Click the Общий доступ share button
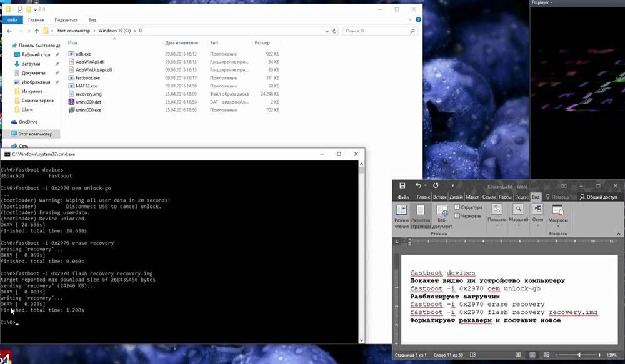 (598, 197)
